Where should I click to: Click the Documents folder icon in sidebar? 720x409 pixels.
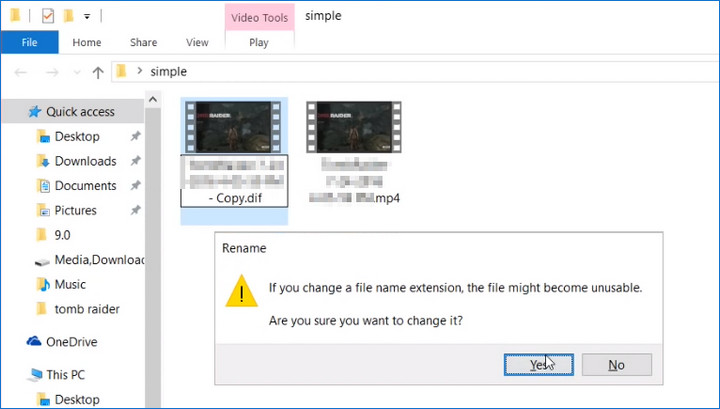click(x=43, y=186)
